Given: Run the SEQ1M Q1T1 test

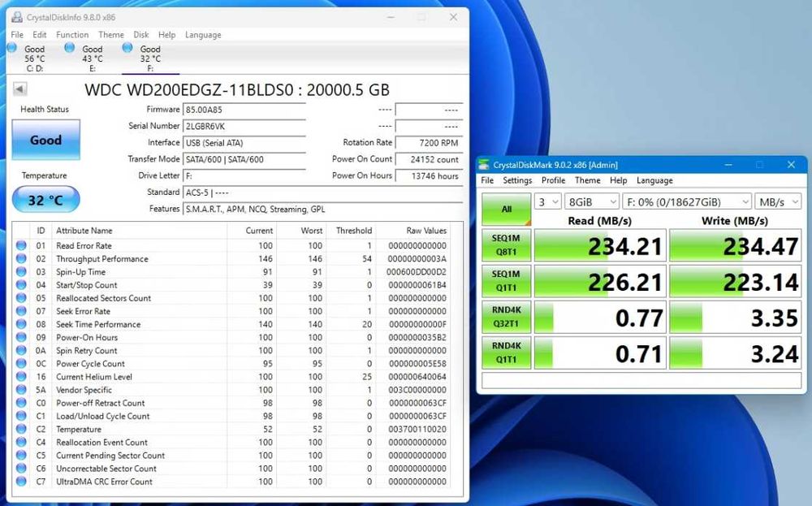Looking at the screenshot, I should [507, 281].
